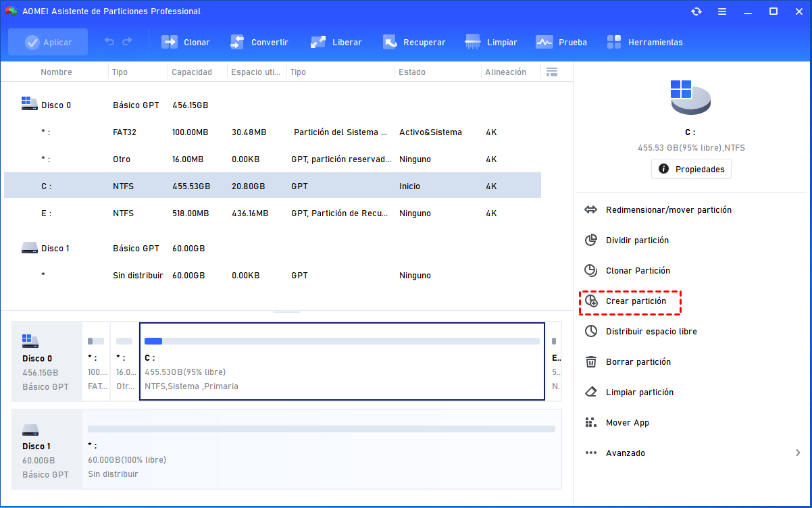Open the hamburger menu in title bar

coord(722,11)
